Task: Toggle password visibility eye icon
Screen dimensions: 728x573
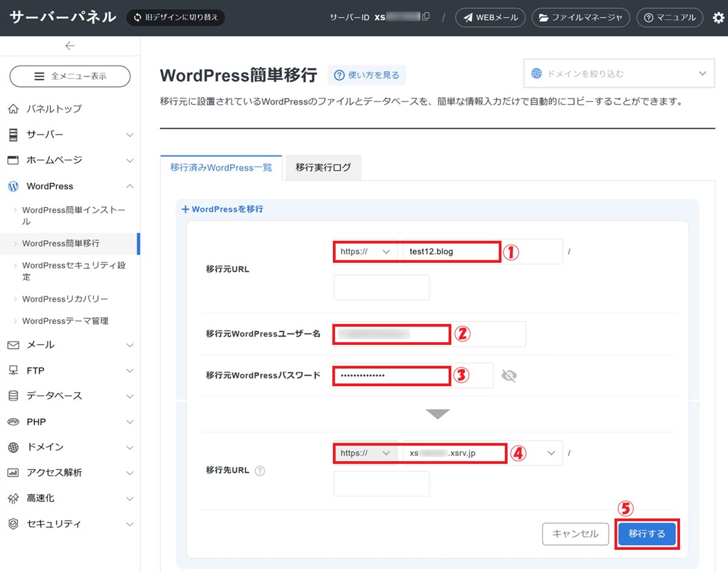Action: (x=509, y=376)
